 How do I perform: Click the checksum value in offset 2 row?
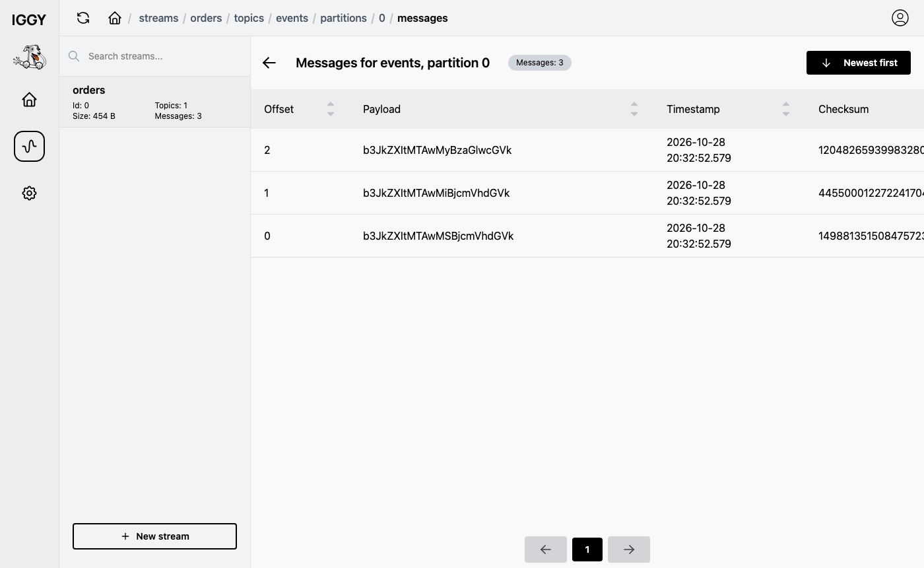pyautogui.click(x=871, y=150)
